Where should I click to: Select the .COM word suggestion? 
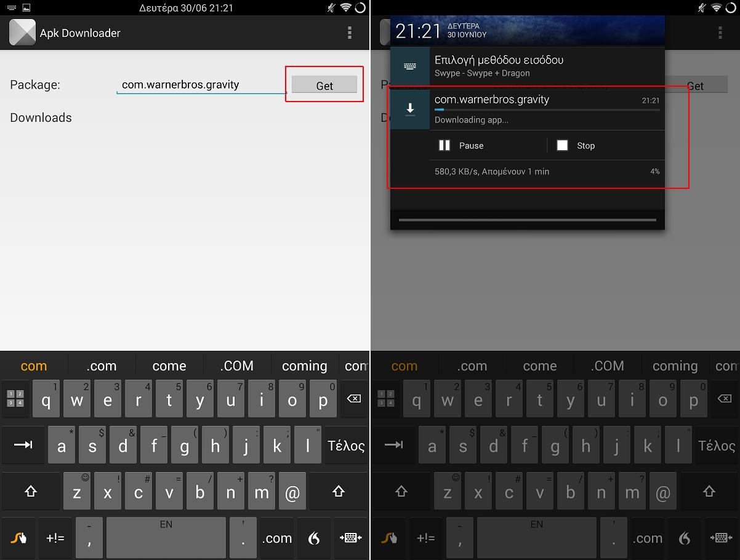tap(236, 366)
